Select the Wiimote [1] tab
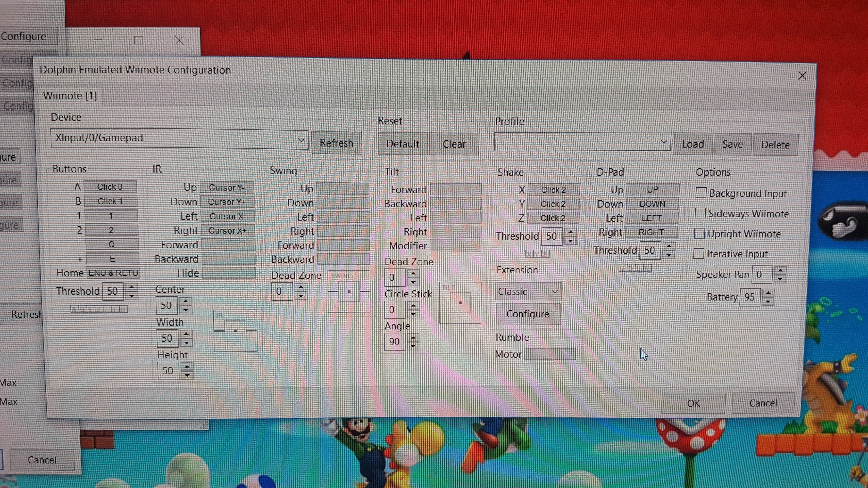Image resolution: width=868 pixels, height=488 pixels. [x=70, y=96]
